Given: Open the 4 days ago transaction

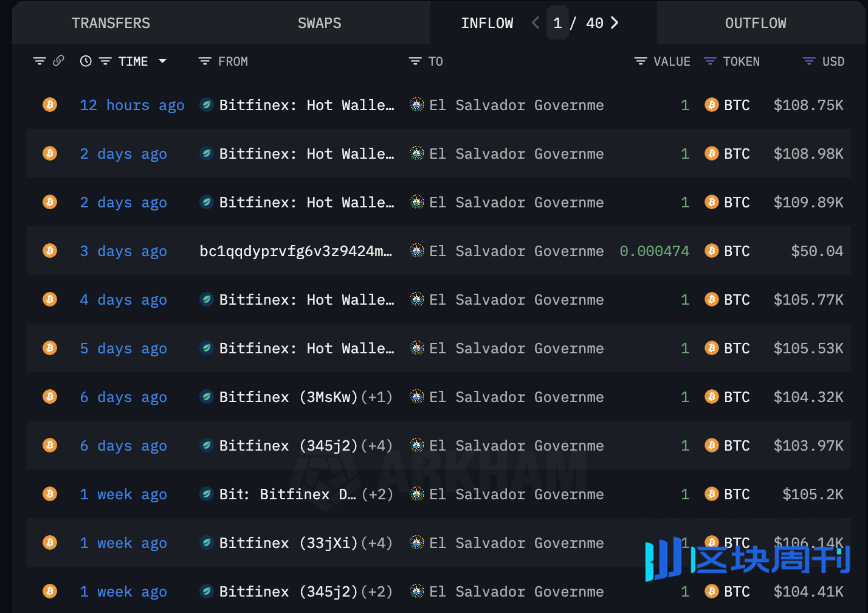Looking at the screenshot, I should (x=123, y=300).
